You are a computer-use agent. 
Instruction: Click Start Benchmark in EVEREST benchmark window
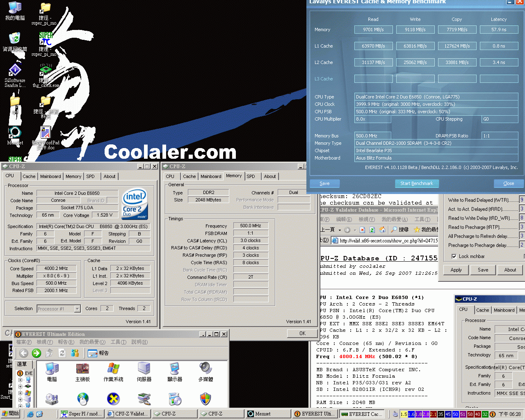417,183
